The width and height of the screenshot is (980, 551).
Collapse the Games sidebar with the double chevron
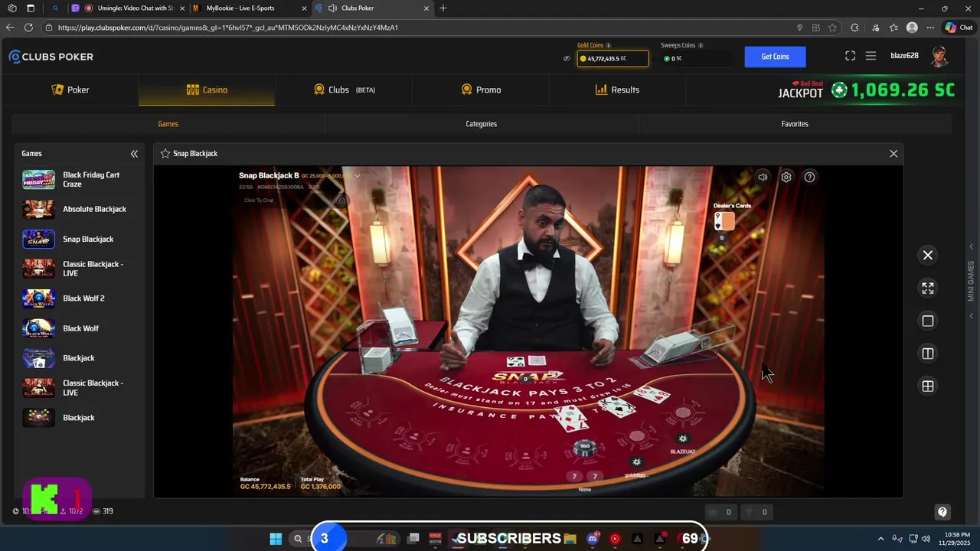click(x=134, y=154)
